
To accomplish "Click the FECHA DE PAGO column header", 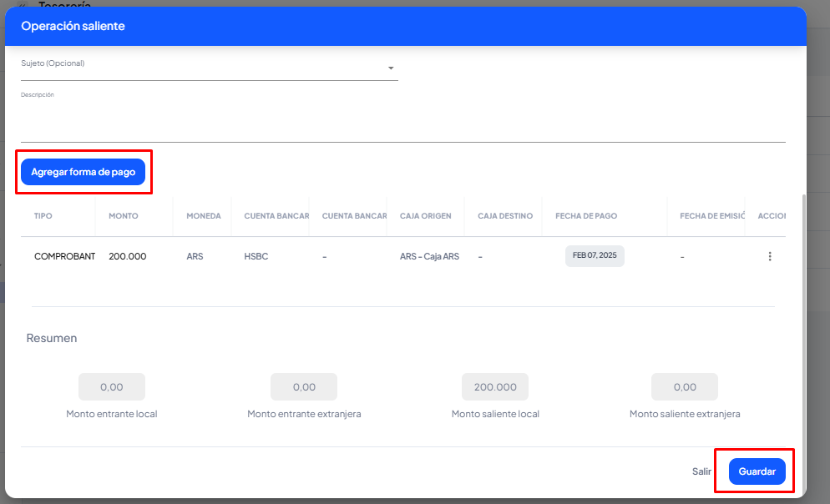I will point(586,216).
